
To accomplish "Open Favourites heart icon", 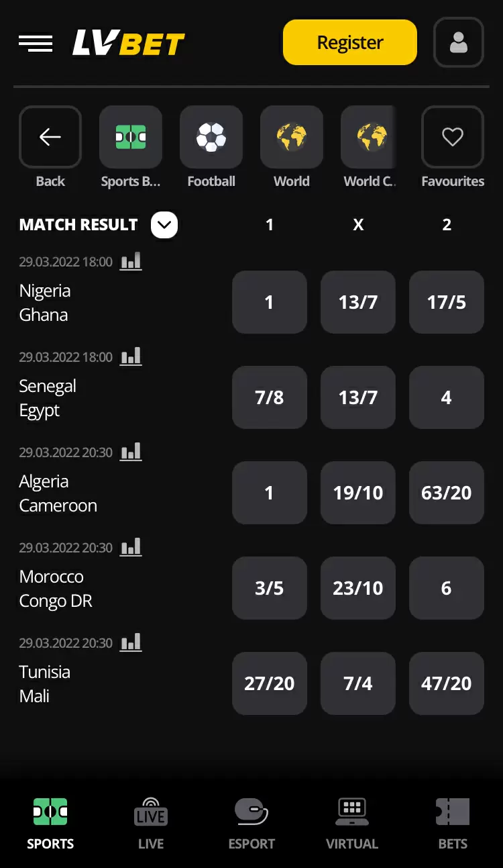I will tap(453, 138).
